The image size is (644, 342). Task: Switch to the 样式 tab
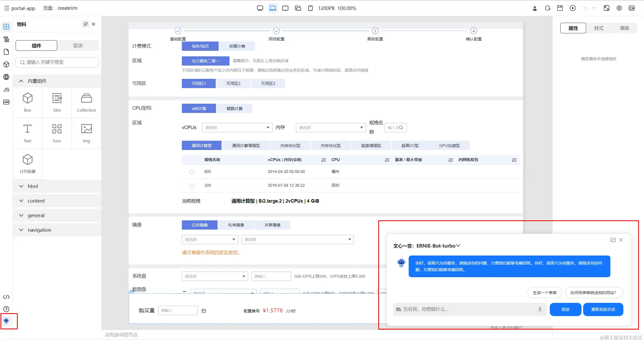tap(599, 28)
